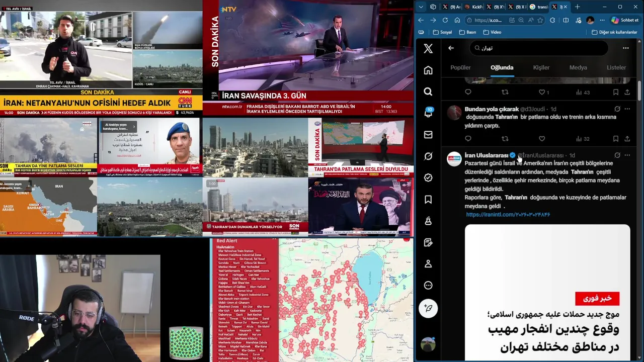The width and height of the screenshot is (644, 362).
Task: Open the X logo home link
Action: 428,48
